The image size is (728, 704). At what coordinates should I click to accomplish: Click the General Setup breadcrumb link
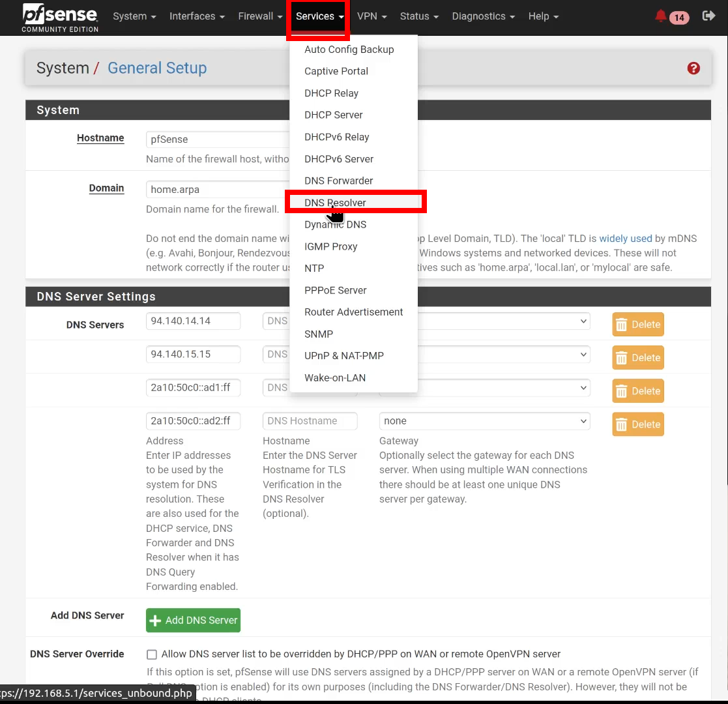[x=157, y=68]
